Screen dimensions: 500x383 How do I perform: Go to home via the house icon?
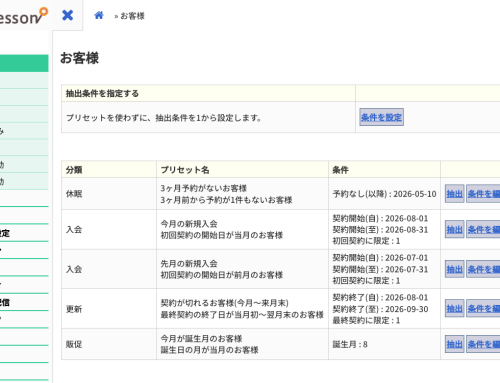(99, 15)
